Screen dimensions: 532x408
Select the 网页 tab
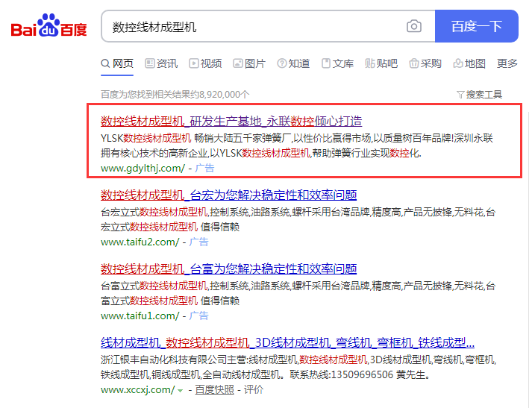click(117, 64)
